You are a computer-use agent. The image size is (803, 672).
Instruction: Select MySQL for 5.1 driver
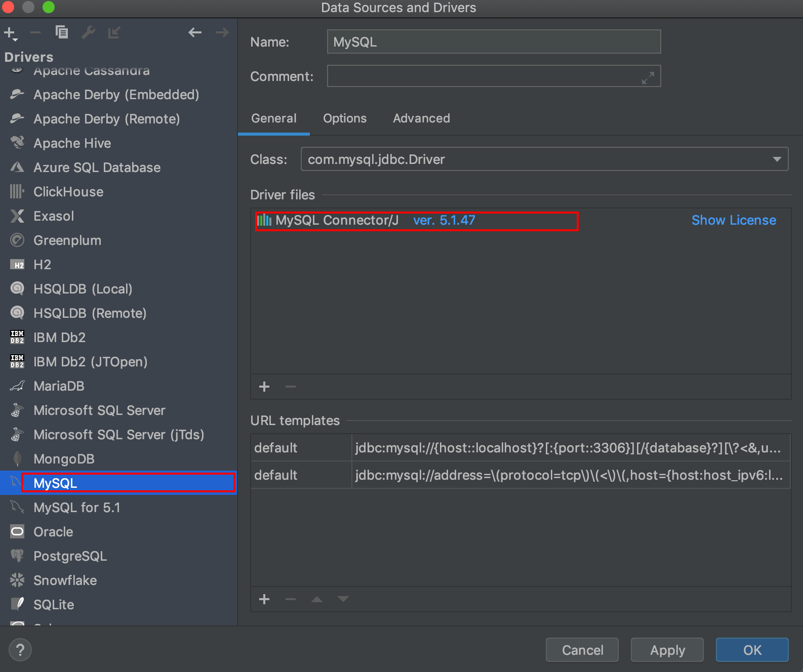[x=118, y=507]
